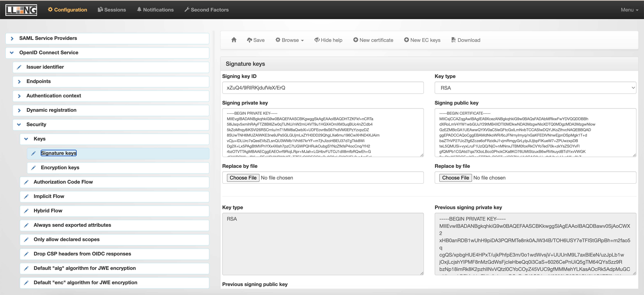
Task: Click Choose File under Signing private key
Action: [x=243, y=178]
